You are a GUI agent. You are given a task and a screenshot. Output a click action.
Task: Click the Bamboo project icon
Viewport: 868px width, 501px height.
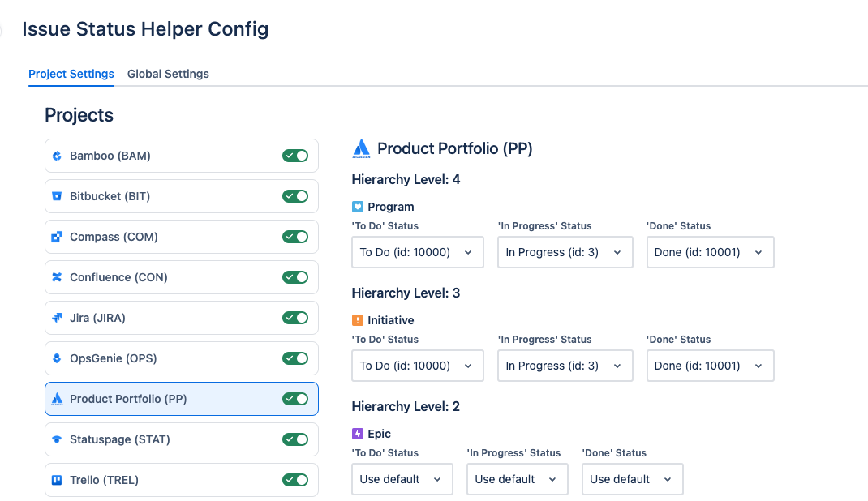[57, 156]
